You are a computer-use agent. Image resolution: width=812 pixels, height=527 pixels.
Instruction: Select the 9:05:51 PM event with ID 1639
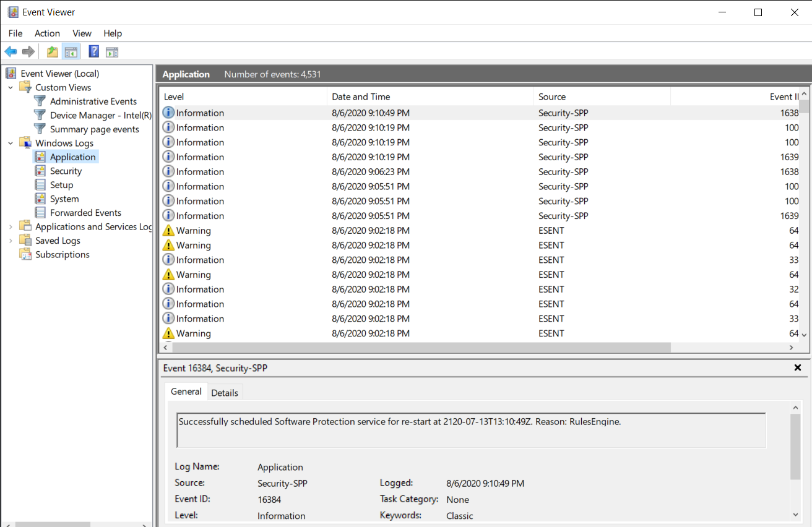point(480,216)
